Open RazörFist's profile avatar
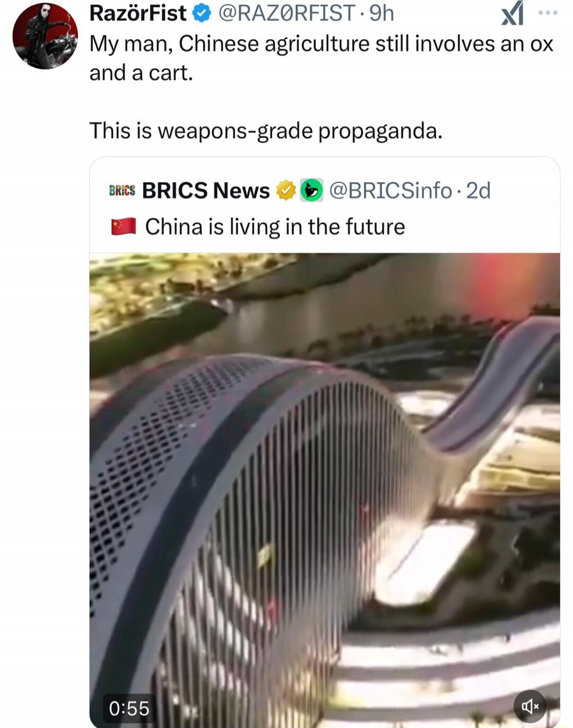The image size is (573, 728). 45,36
